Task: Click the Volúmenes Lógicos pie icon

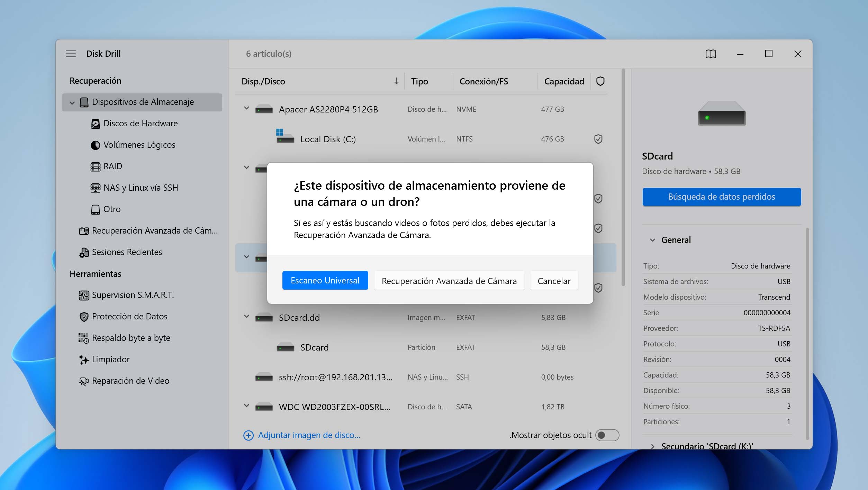Action: 95,145
